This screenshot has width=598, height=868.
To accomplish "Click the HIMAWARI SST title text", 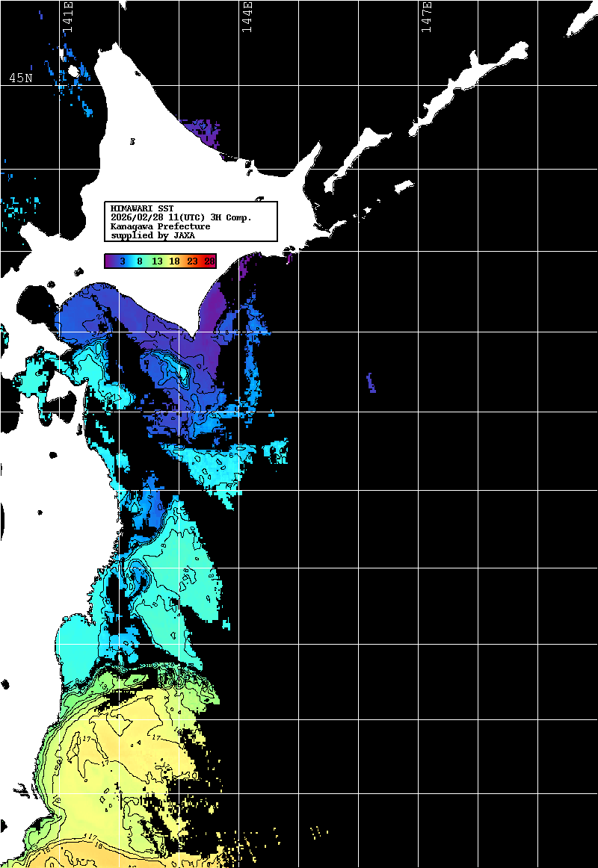I will coord(142,208).
